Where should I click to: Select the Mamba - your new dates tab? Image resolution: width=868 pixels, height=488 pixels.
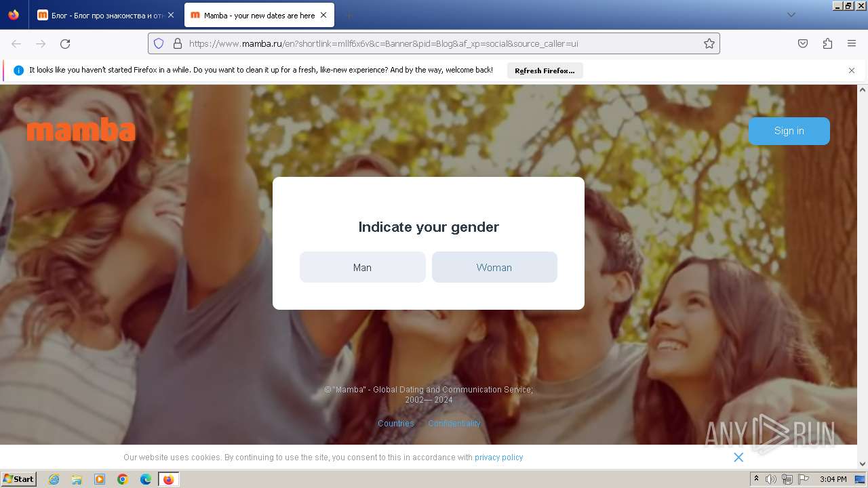[259, 15]
